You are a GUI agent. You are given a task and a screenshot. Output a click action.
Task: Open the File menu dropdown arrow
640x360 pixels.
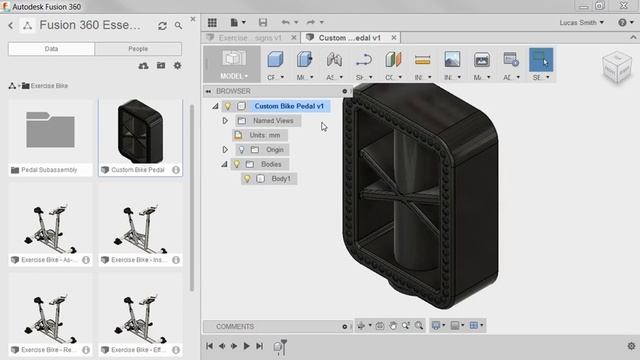coord(244,22)
